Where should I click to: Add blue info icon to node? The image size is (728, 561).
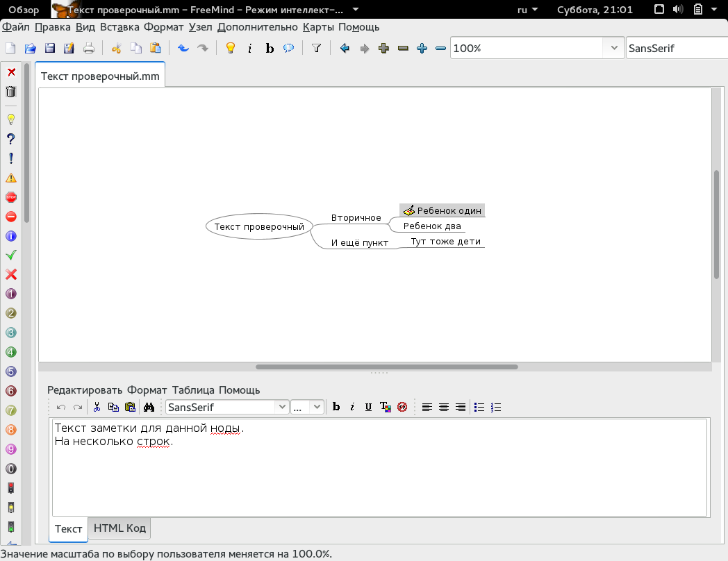tap(11, 236)
